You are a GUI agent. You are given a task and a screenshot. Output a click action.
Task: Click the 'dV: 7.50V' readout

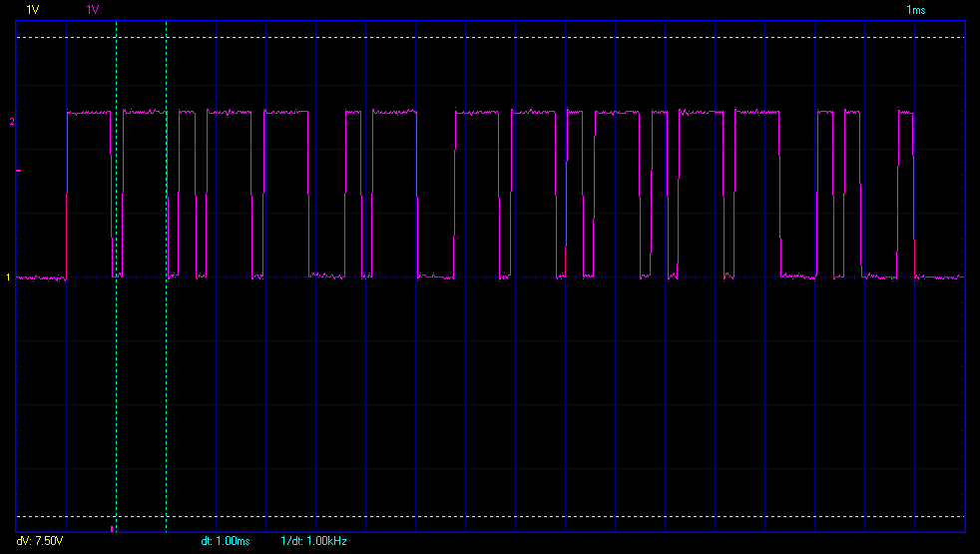point(39,541)
